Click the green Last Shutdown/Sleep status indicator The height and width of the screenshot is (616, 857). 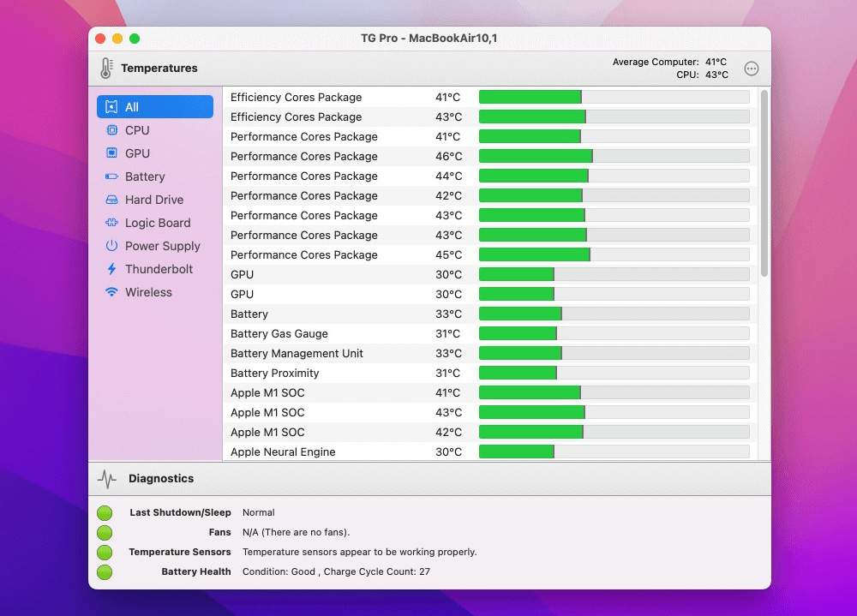[105, 513]
